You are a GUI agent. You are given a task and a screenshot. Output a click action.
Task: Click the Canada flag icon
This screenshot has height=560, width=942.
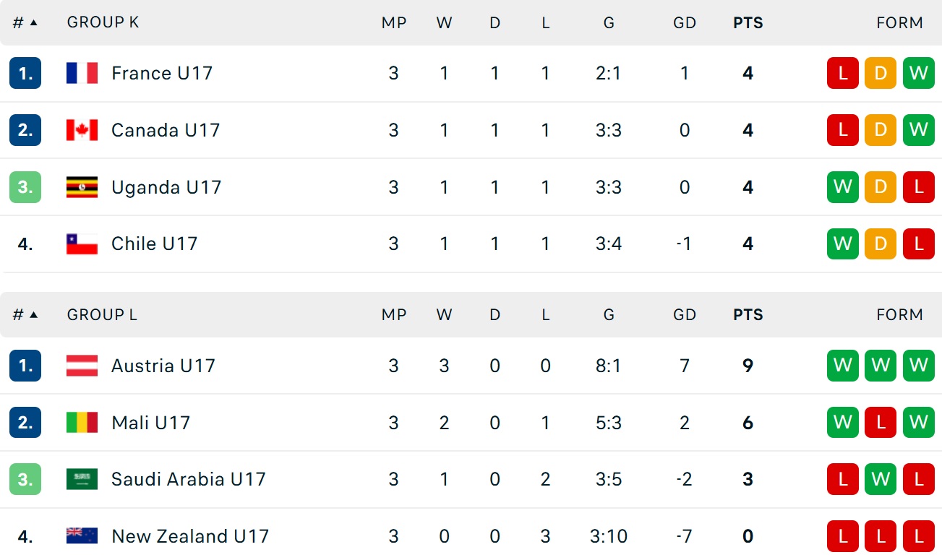click(x=82, y=130)
